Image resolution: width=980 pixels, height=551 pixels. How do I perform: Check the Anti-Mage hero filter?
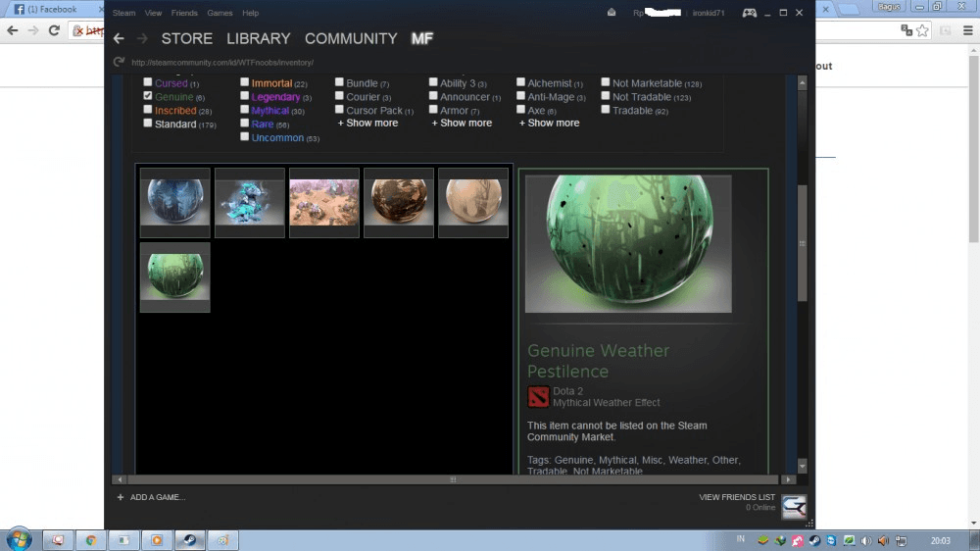(x=520, y=96)
